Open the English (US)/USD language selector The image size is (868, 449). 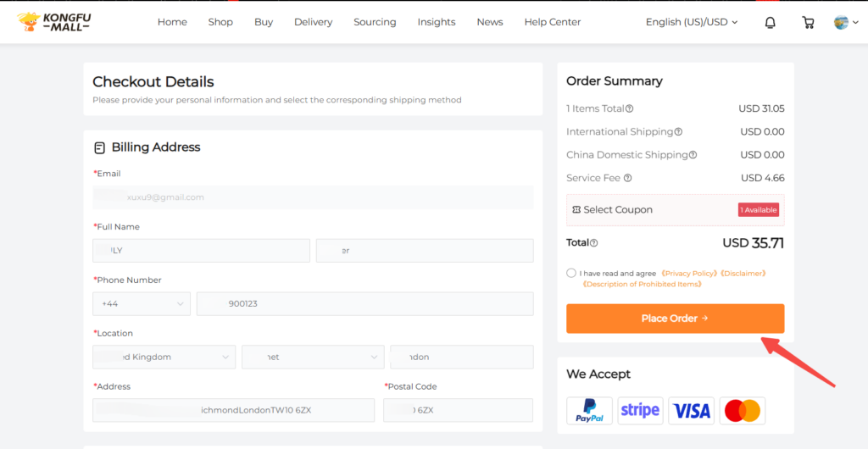coord(692,22)
